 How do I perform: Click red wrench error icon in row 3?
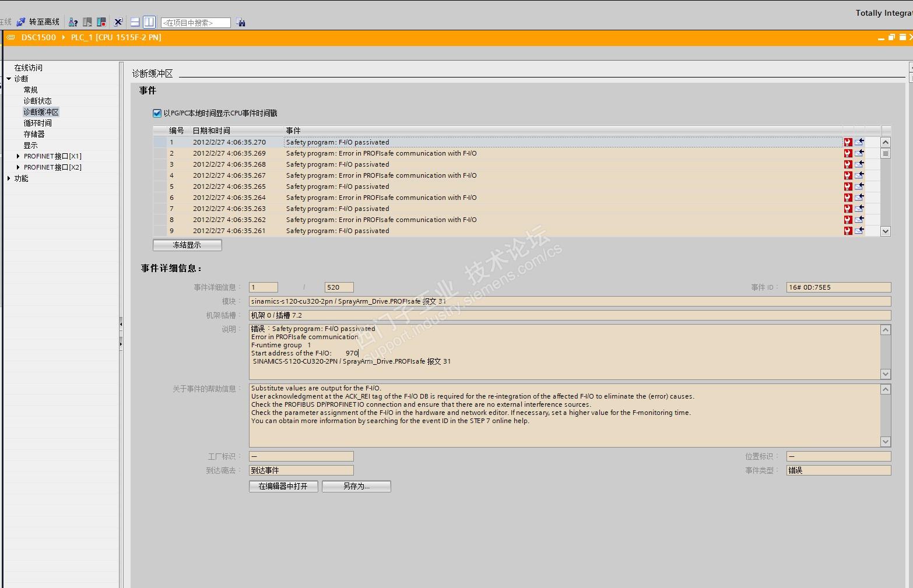848,164
